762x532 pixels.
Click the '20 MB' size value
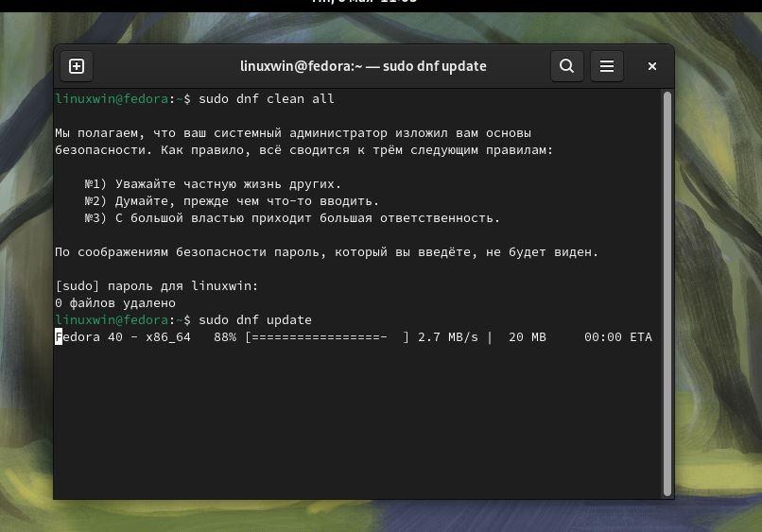point(528,337)
